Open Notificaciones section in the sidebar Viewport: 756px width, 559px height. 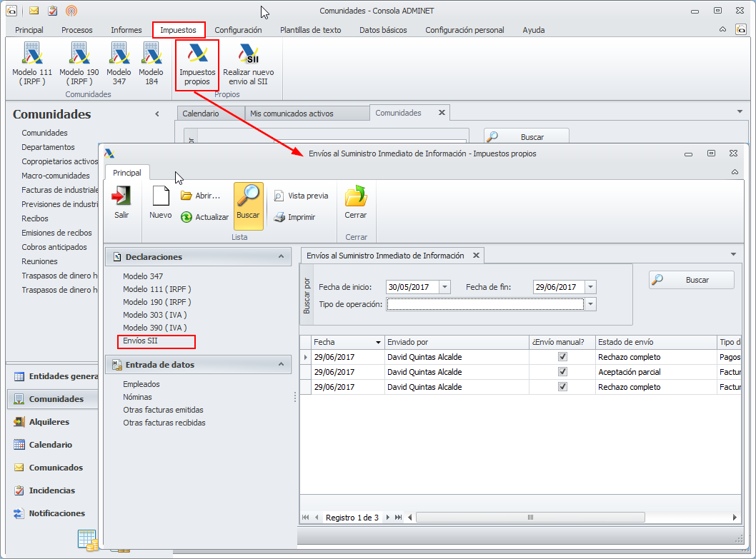pos(56,513)
